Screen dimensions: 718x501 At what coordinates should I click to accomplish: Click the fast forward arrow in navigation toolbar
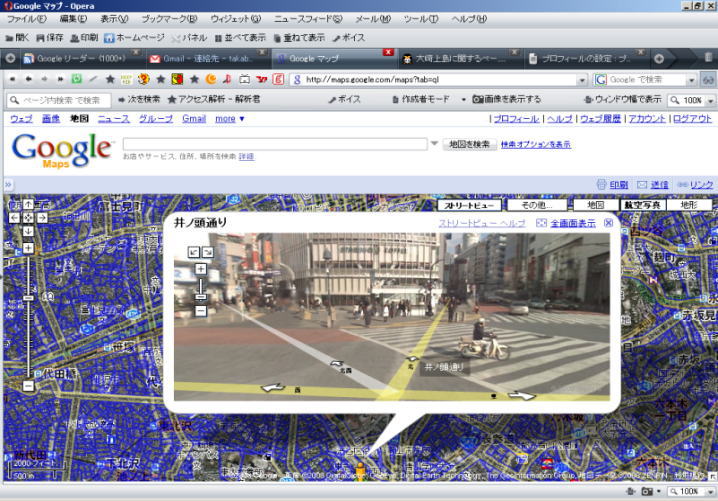click(x=60, y=79)
